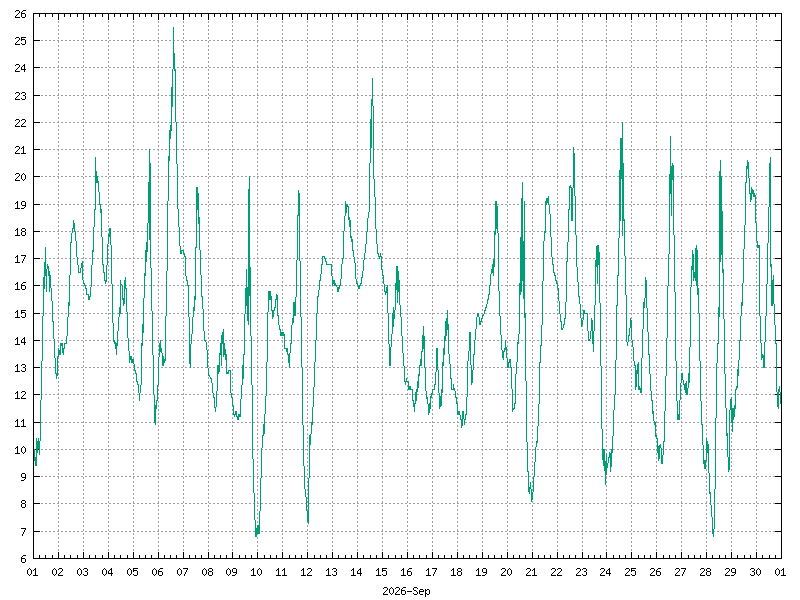This screenshot has width=800, height=600.
Task: Click the y-axis label '18'
Action: (20, 232)
